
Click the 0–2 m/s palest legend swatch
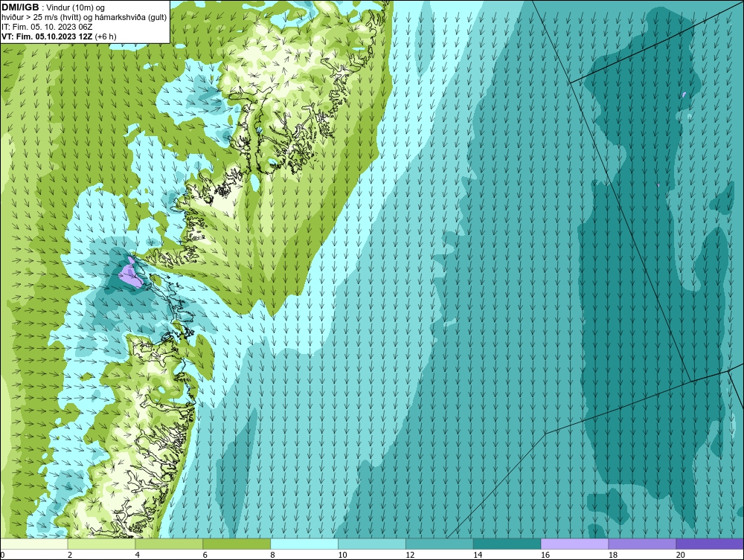click(x=34, y=544)
